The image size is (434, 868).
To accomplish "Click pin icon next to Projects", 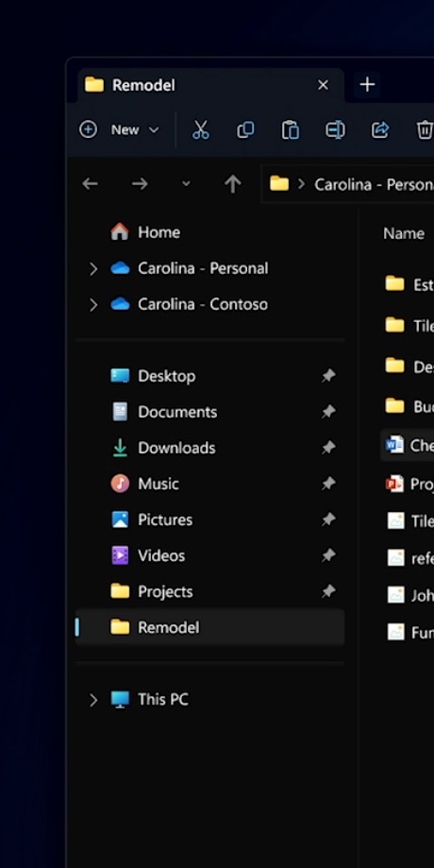I will pyautogui.click(x=329, y=591).
